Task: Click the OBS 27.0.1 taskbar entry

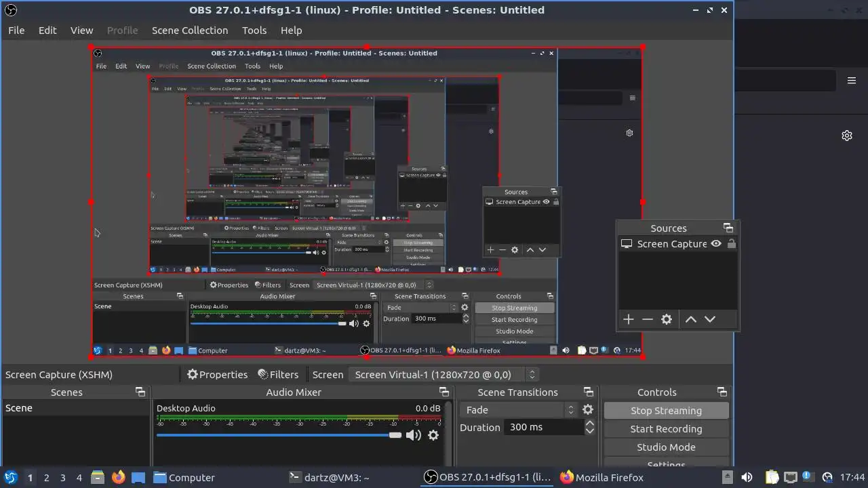Action: [487, 477]
